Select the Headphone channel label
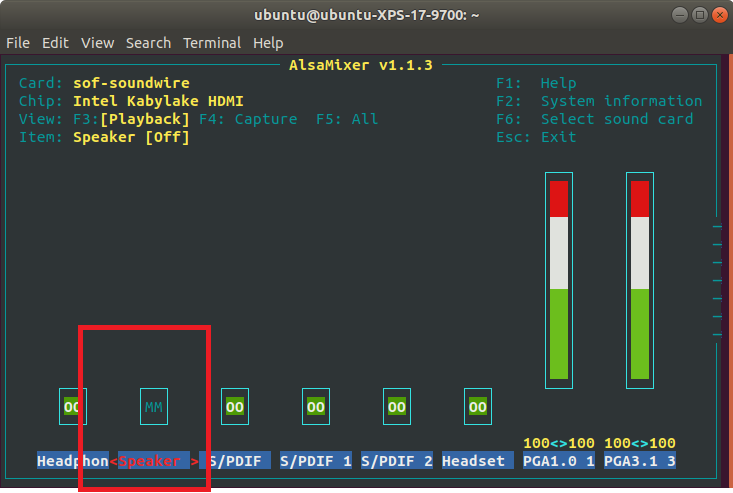The width and height of the screenshot is (733, 493). click(73, 461)
